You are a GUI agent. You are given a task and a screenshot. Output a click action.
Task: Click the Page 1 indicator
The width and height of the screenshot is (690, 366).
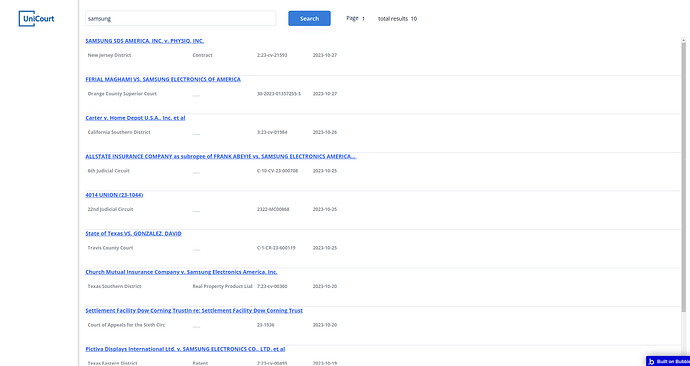coord(356,18)
